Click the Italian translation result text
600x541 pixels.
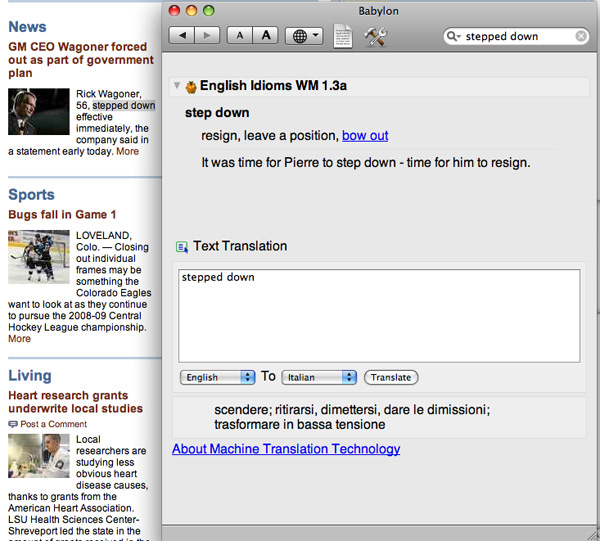[x=352, y=417]
